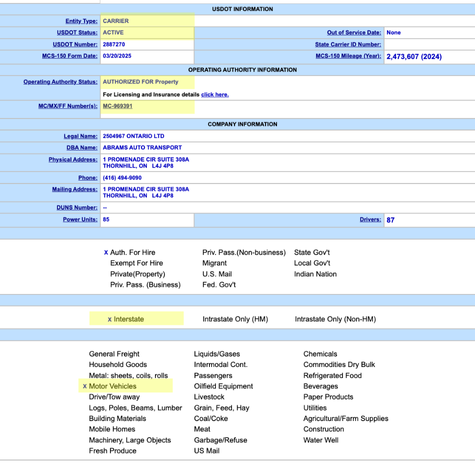475x463 pixels.
Task: Click the Physical Address label link
Action: (73, 160)
